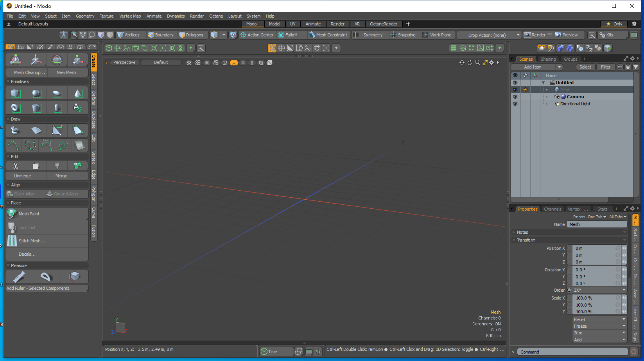
Task: Select the Sphere primitive tool
Action: (36, 93)
